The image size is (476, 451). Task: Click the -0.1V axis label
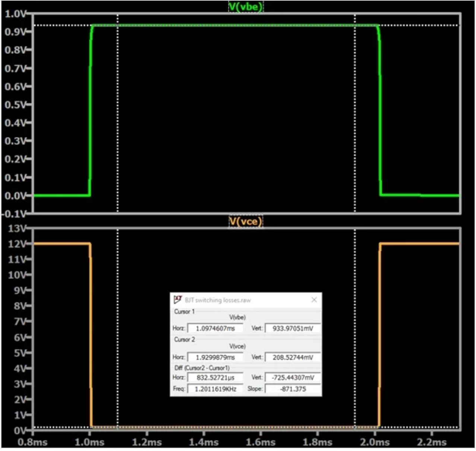[x=14, y=214]
